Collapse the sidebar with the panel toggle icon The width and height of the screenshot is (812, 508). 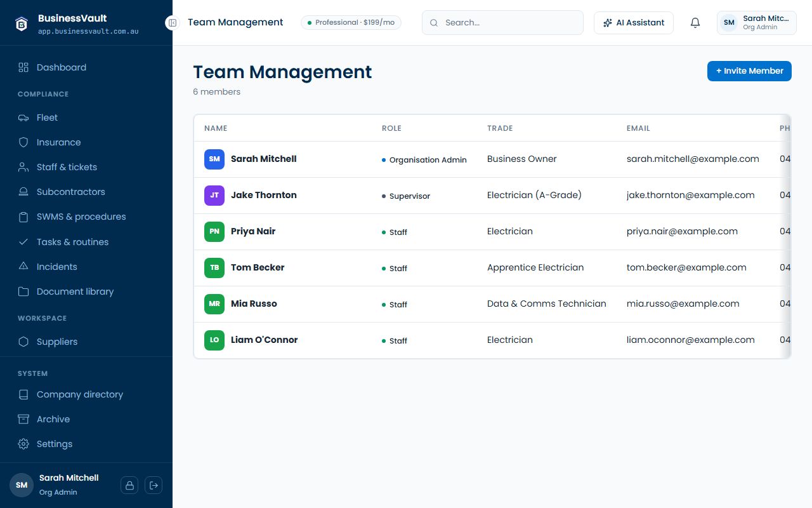click(x=173, y=23)
